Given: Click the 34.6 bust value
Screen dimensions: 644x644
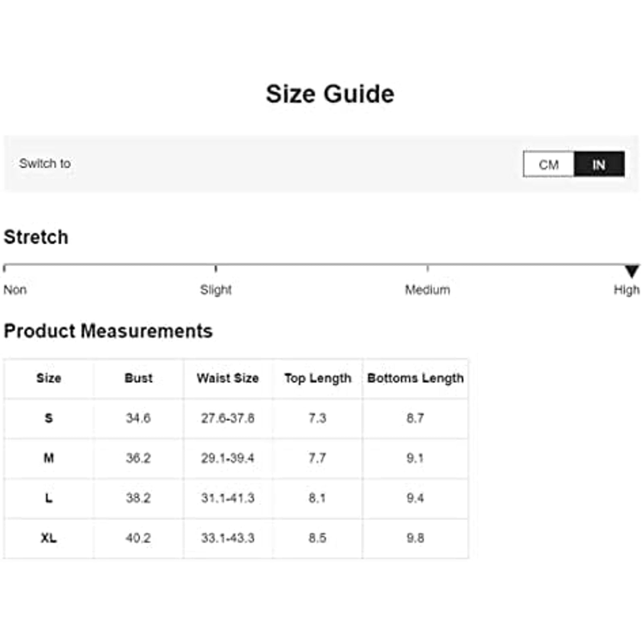Looking at the screenshot, I should [138, 418].
